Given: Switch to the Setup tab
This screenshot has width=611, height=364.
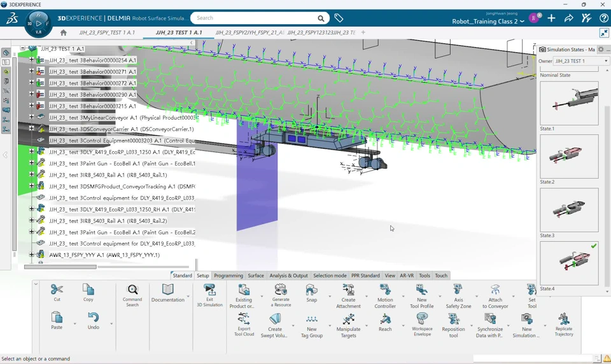Looking at the screenshot, I should click(x=202, y=276).
